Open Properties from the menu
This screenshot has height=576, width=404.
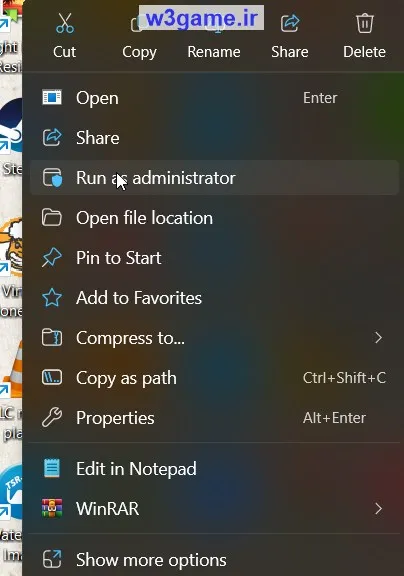214,418
